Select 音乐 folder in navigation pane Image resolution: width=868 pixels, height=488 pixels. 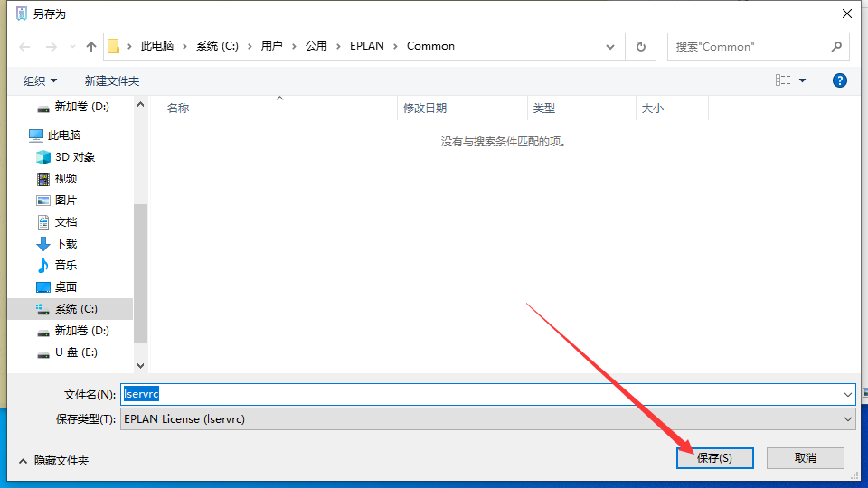click(x=65, y=266)
